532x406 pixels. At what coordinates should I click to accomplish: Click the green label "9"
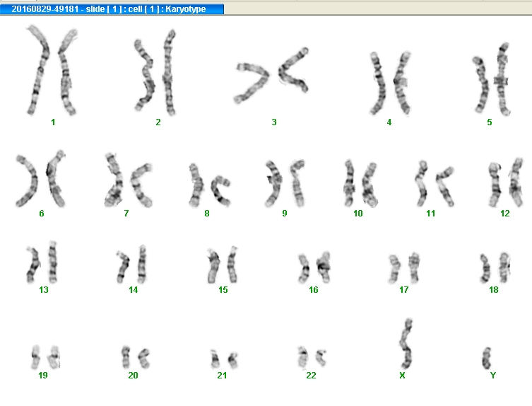click(285, 214)
